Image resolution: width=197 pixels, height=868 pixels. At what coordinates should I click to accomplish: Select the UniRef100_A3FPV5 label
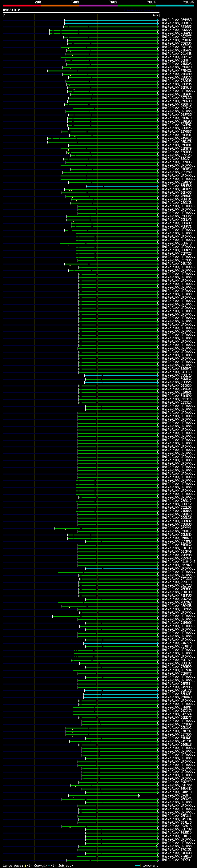(x=177, y=382)
